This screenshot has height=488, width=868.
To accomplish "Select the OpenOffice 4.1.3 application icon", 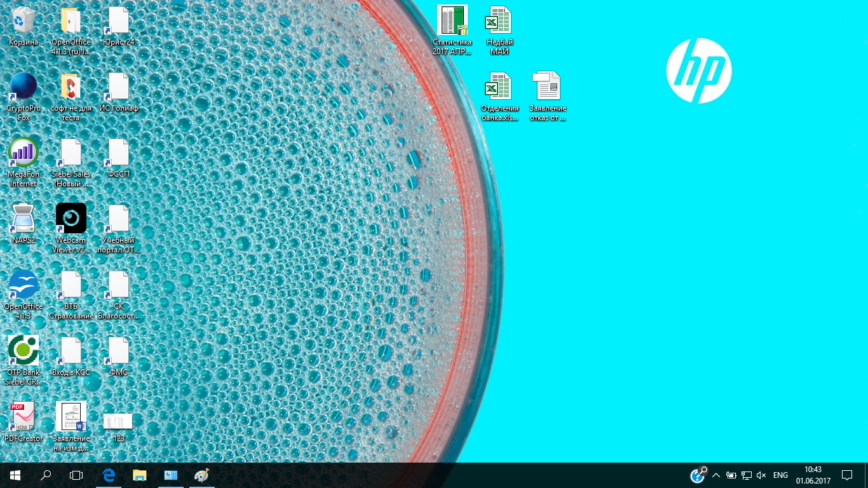I will point(24,285).
